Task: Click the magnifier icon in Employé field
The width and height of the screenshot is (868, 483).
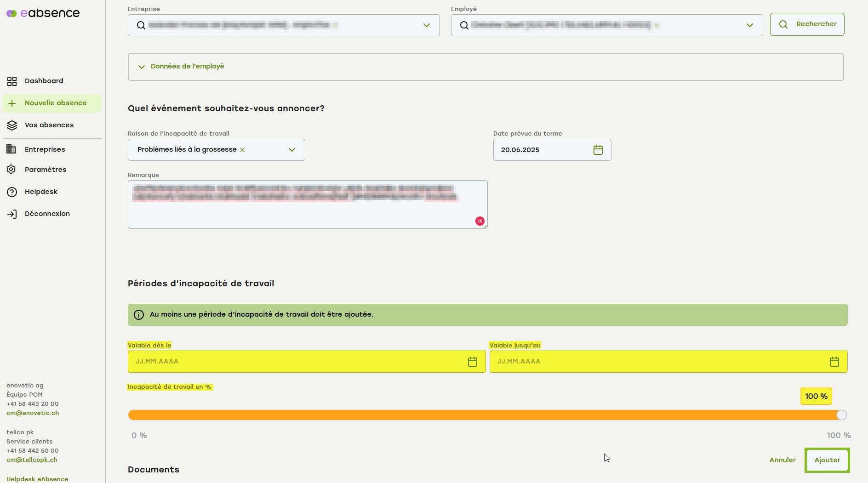Action: coord(464,25)
